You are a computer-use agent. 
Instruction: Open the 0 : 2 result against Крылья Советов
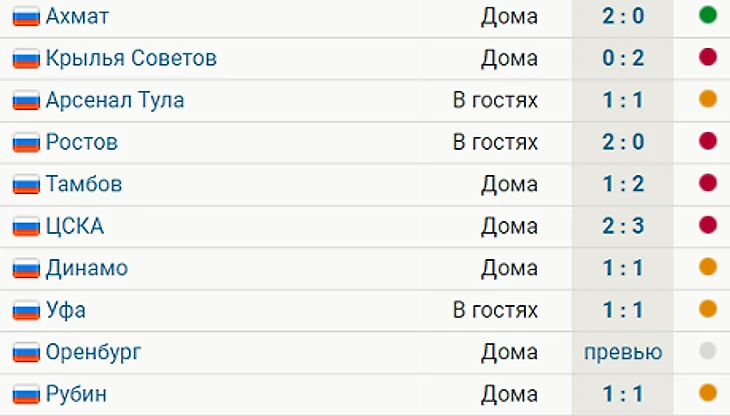click(x=623, y=58)
